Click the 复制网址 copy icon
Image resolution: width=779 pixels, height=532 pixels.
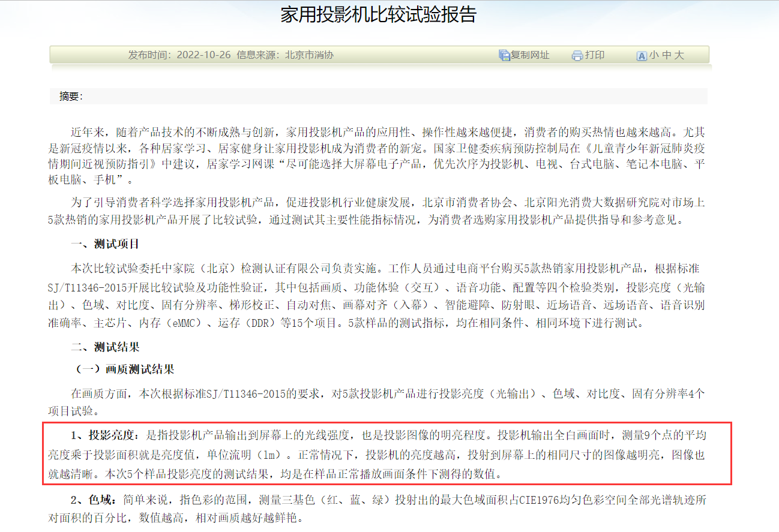504,55
